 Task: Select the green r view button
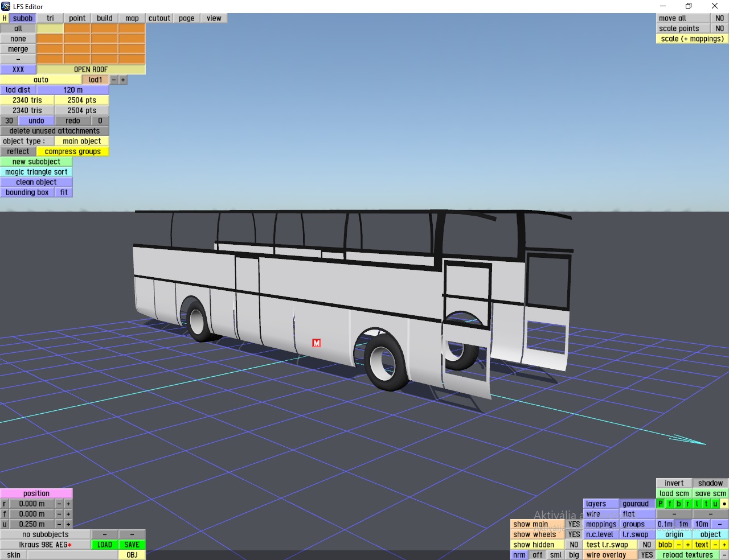(x=688, y=504)
